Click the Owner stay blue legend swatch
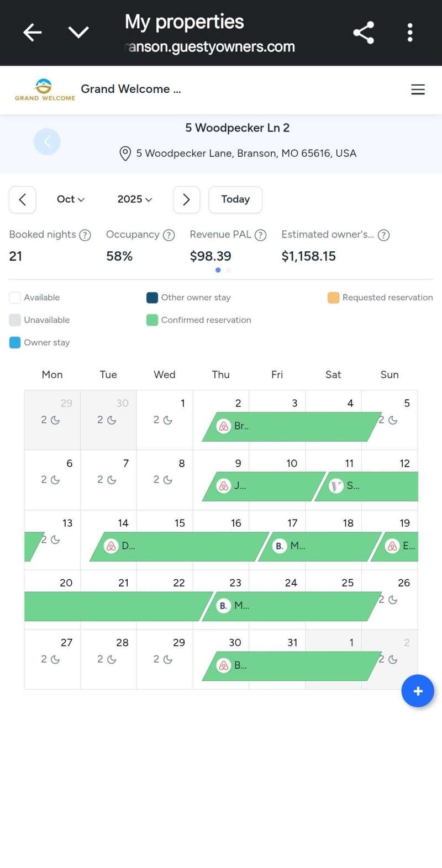Screen dimensions: 442x868 (x=15, y=343)
